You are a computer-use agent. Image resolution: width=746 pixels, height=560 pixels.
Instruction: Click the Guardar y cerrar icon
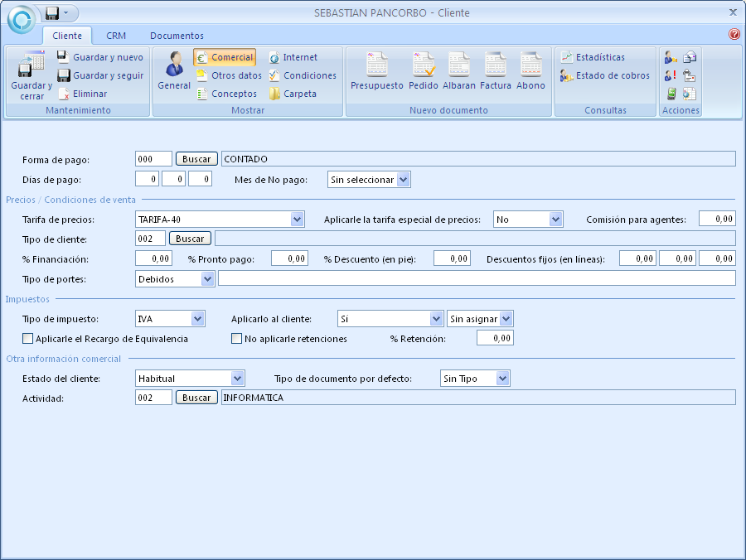[x=31, y=66]
